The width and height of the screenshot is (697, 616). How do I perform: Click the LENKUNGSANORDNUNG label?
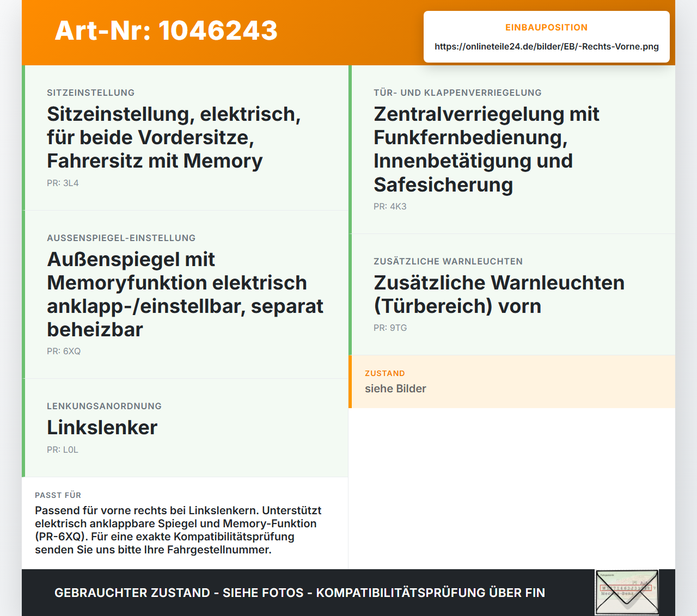105,406
